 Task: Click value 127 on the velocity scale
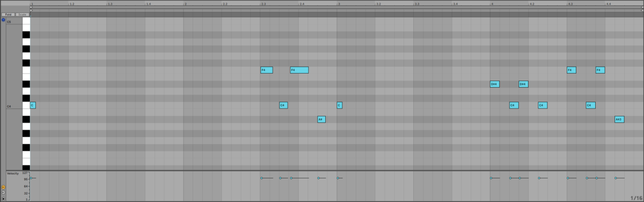click(25, 173)
